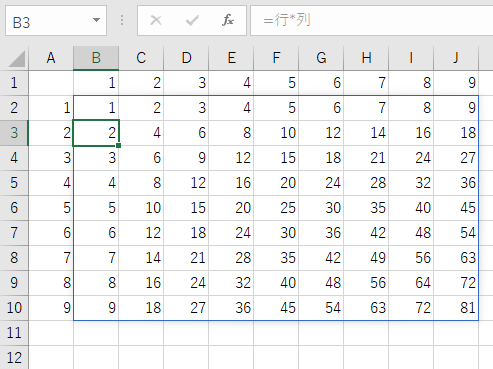Open the Insert Function fx icon
The height and width of the screenshot is (369, 493).
coord(228,20)
